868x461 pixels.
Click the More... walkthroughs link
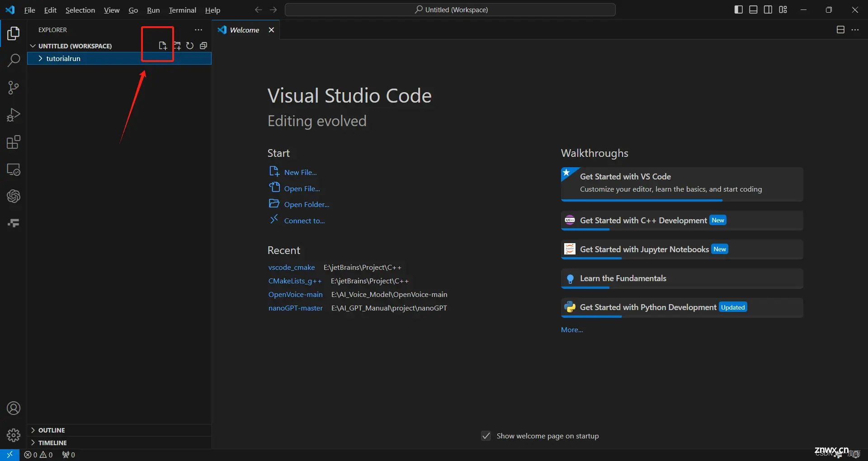click(572, 330)
